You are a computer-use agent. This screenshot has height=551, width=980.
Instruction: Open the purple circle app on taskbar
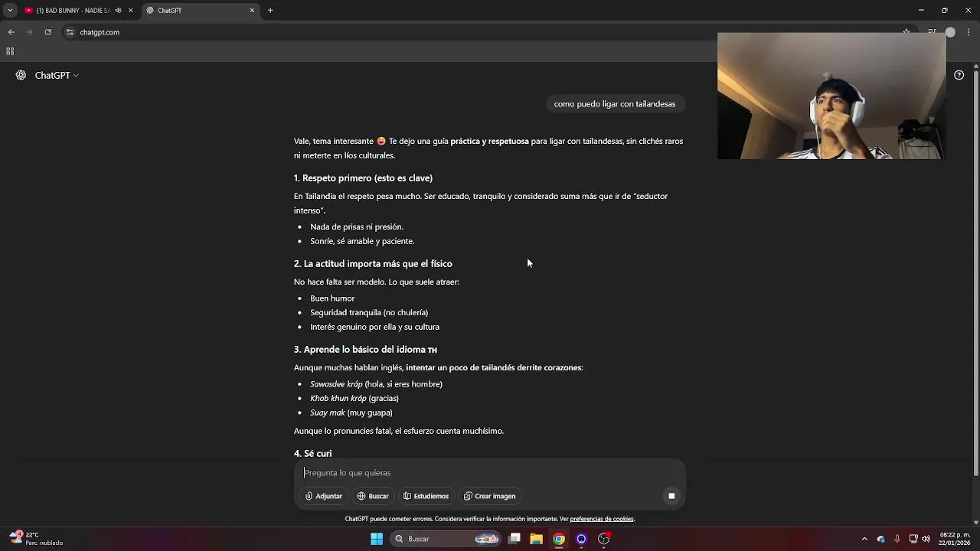point(581,539)
